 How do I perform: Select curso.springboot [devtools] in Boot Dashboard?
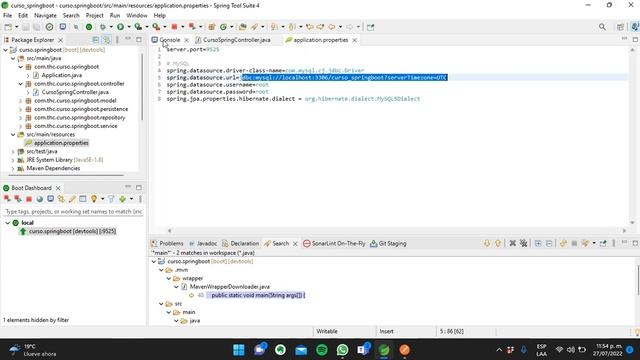(72, 231)
